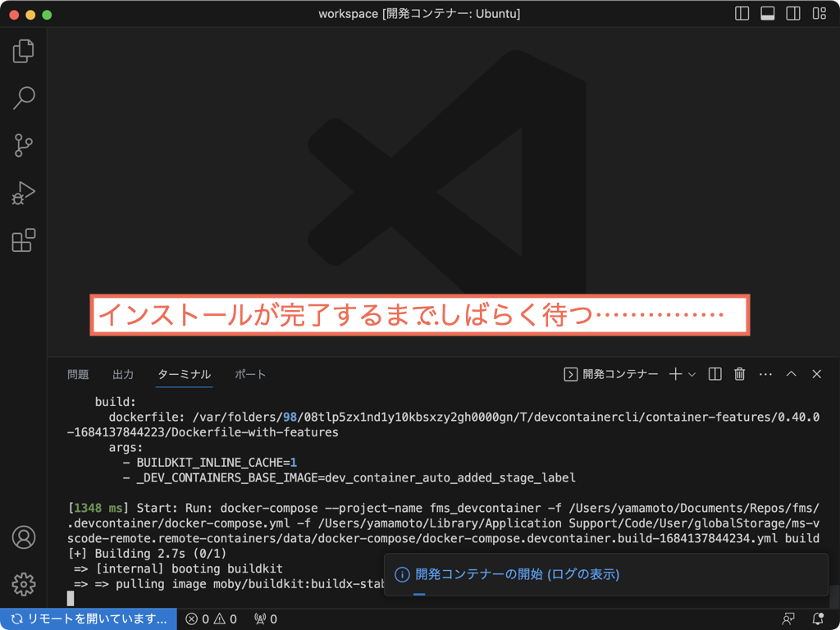Screen dimensions: 840x630
Task: Click the 'args:' line in terminal
Action: [x=126, y=447]
